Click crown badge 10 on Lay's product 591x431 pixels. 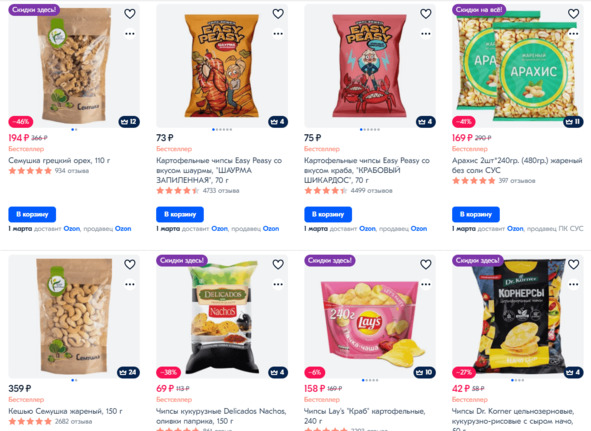click(425, 373)
